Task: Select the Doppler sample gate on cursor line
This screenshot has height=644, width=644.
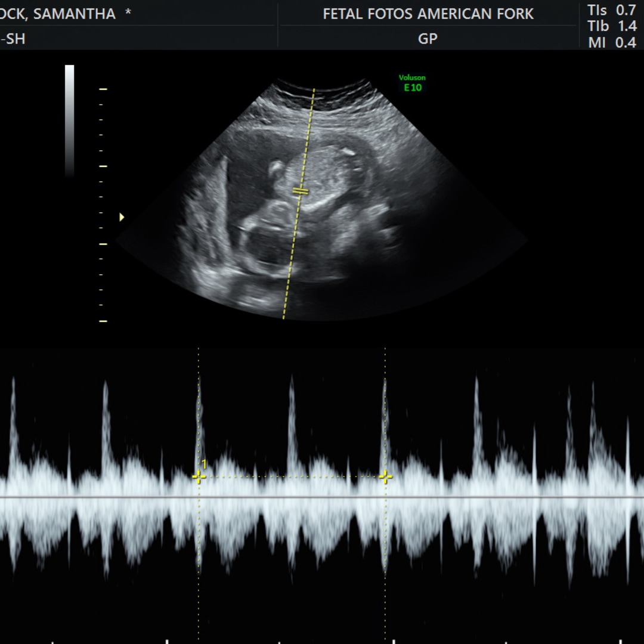Action: 300,191
